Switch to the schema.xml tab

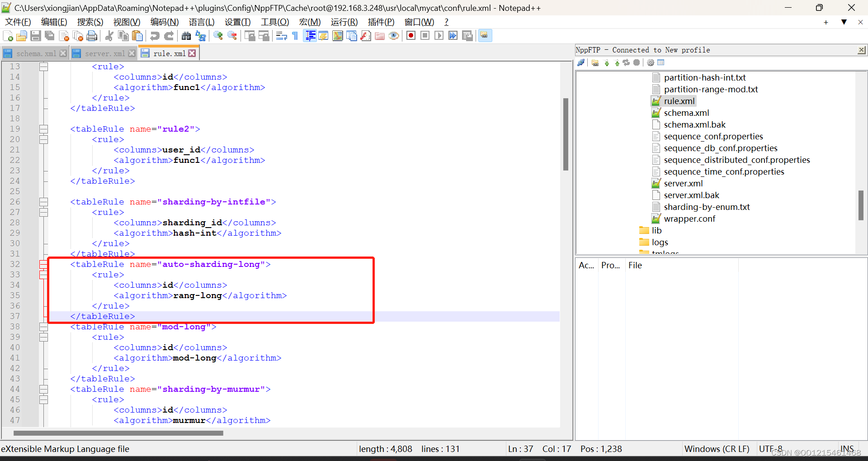click(x=35, y=53)
